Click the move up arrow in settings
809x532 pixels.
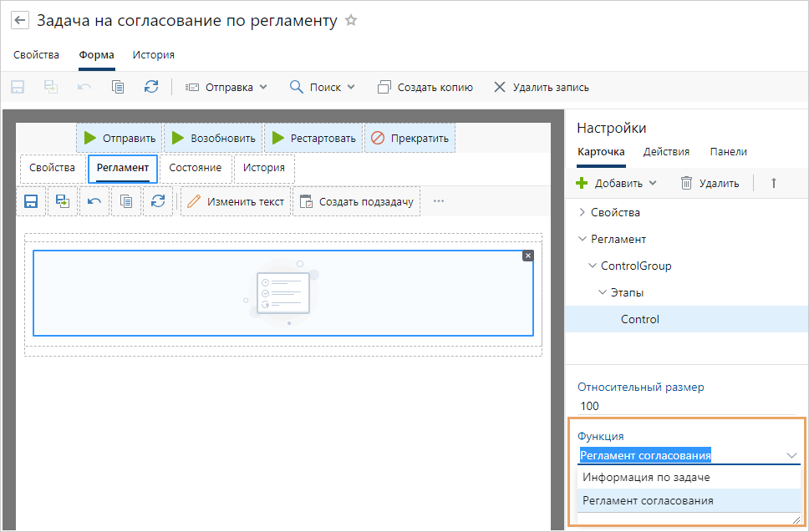click(x=774, y=183)
